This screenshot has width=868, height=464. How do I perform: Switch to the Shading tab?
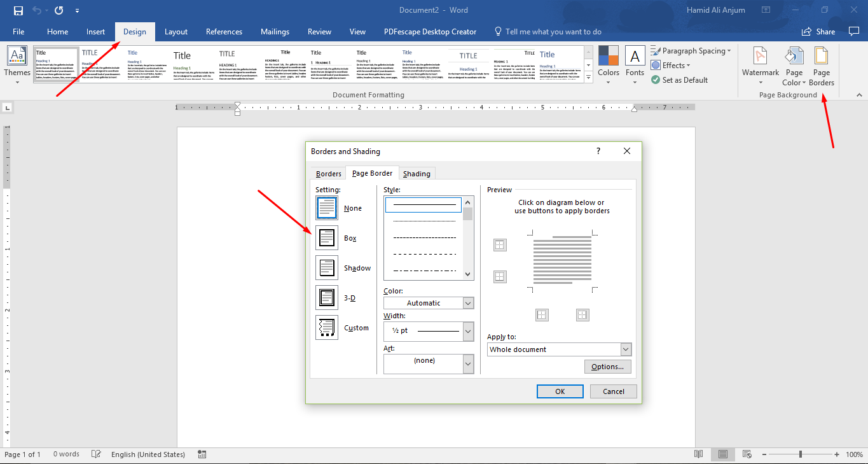point(417,173)
